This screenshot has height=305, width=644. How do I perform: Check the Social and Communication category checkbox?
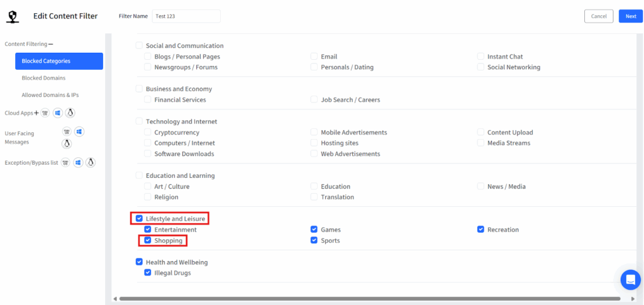(139, 45)
